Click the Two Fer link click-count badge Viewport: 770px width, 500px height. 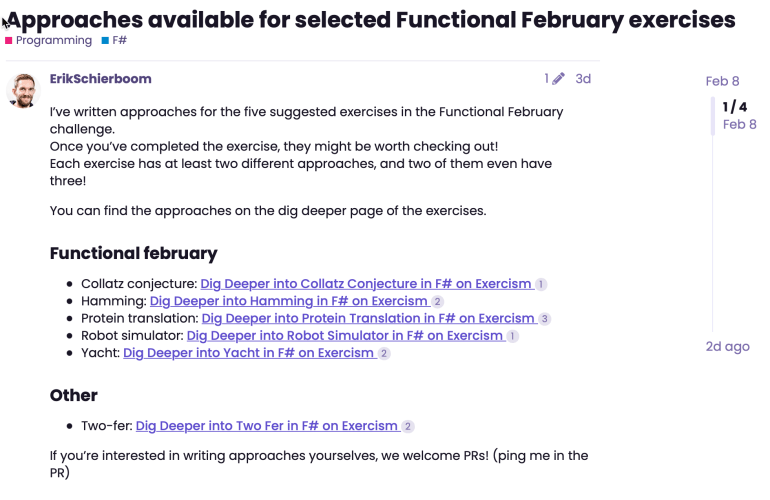click(x=408, y=427)
